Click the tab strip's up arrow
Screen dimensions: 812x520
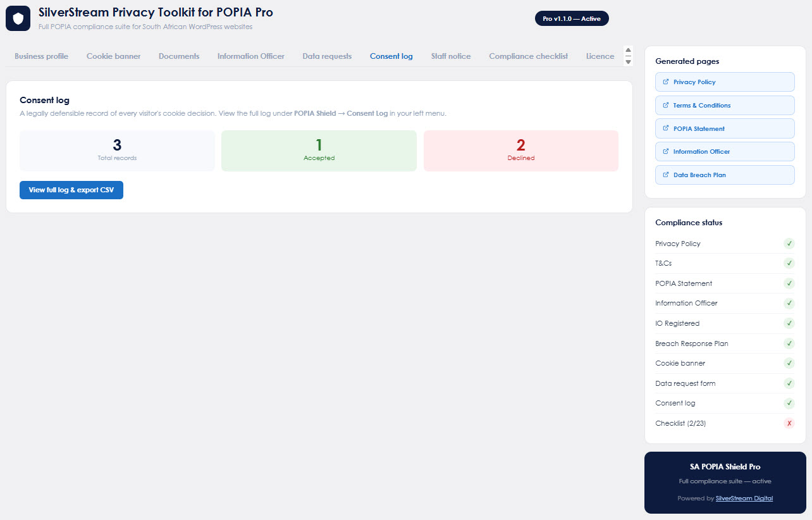[x=628, y=51]
